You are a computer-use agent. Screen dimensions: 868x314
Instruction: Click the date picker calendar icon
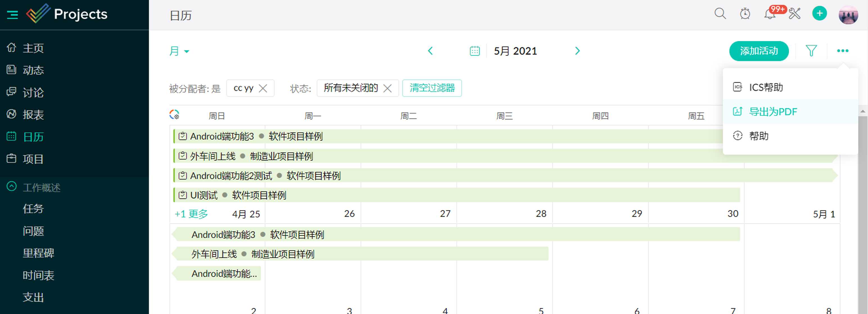click(474, 51)
